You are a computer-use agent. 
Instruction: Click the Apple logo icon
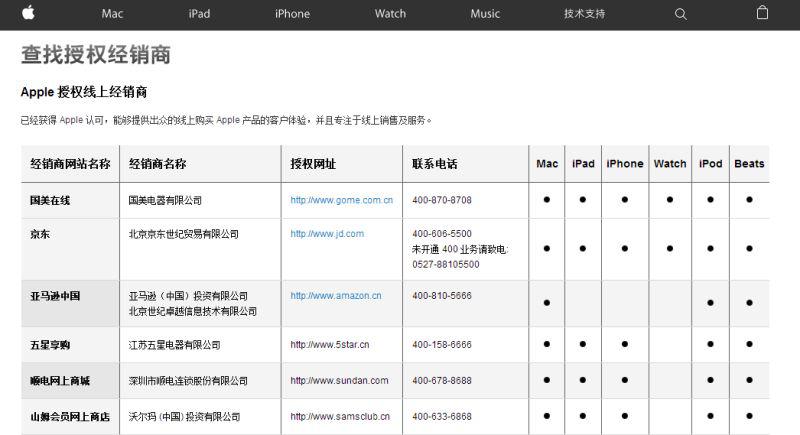click(29, 13)
